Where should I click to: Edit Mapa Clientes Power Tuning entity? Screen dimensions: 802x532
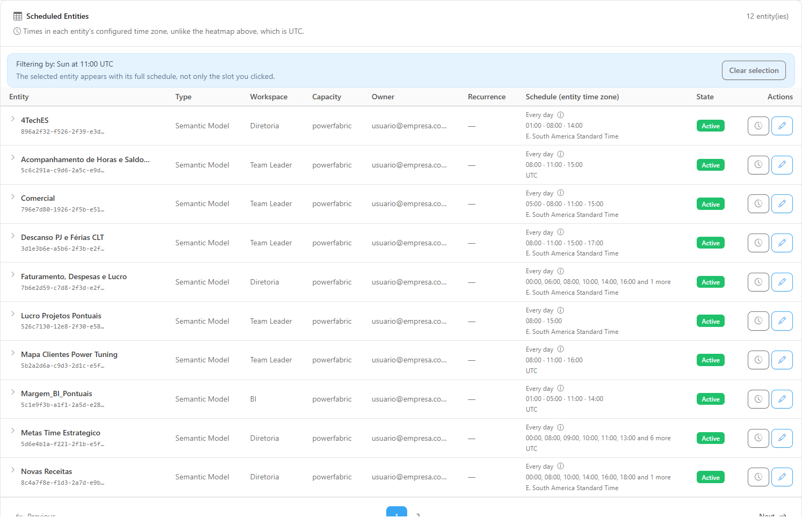[x=782, y=360]
